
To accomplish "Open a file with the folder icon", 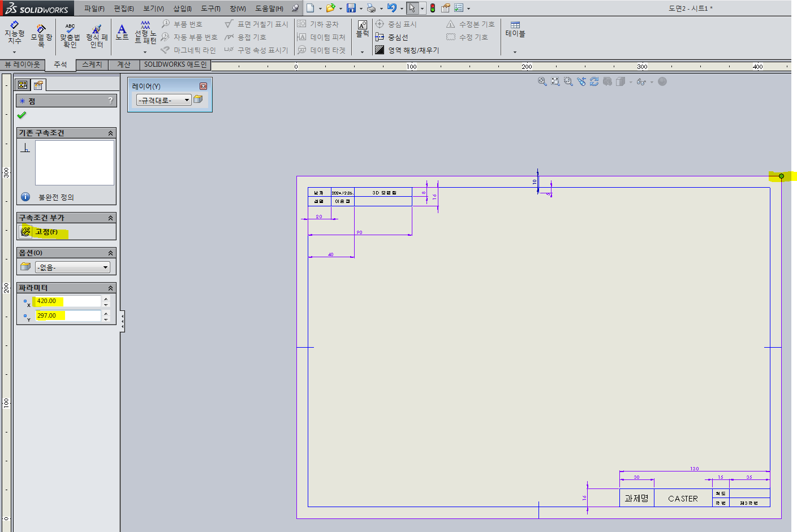I will (330, 8).
